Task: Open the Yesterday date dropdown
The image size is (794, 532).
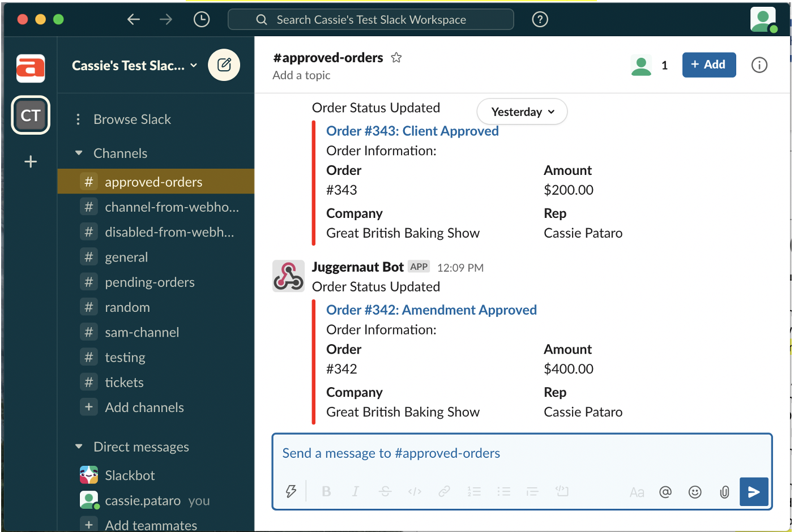Action: [x=522, y=112]
